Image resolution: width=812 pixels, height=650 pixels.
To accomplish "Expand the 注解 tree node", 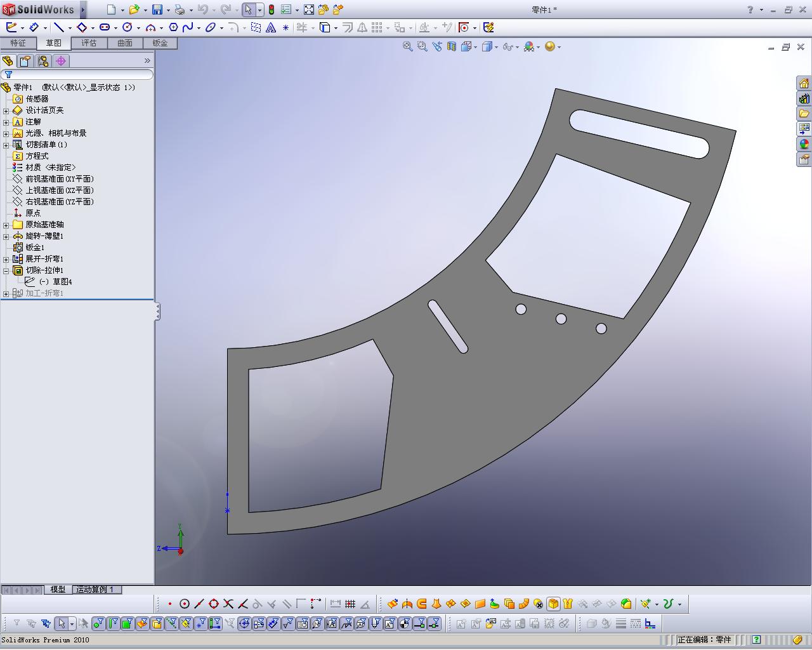I will (x=6, y=122).
